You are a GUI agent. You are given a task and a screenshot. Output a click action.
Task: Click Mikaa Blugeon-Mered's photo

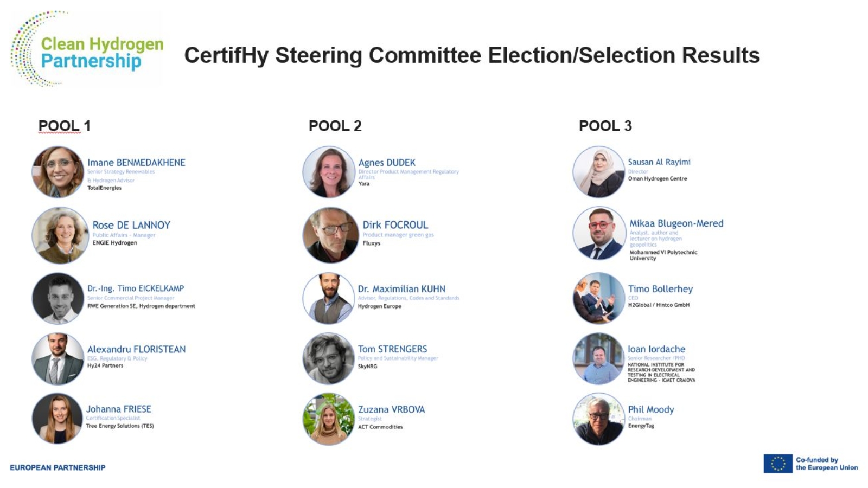(x=599, y=233)
